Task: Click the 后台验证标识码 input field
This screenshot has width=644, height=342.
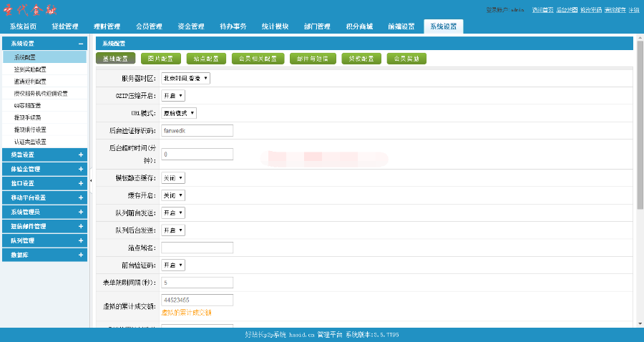Action: (197, 130)
